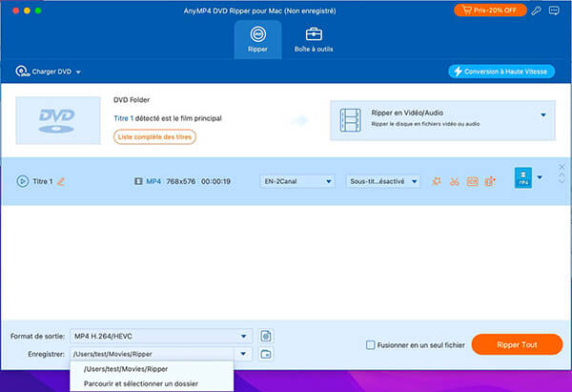
Task: Click the DVD Folder name text
Action: [132, 99]
